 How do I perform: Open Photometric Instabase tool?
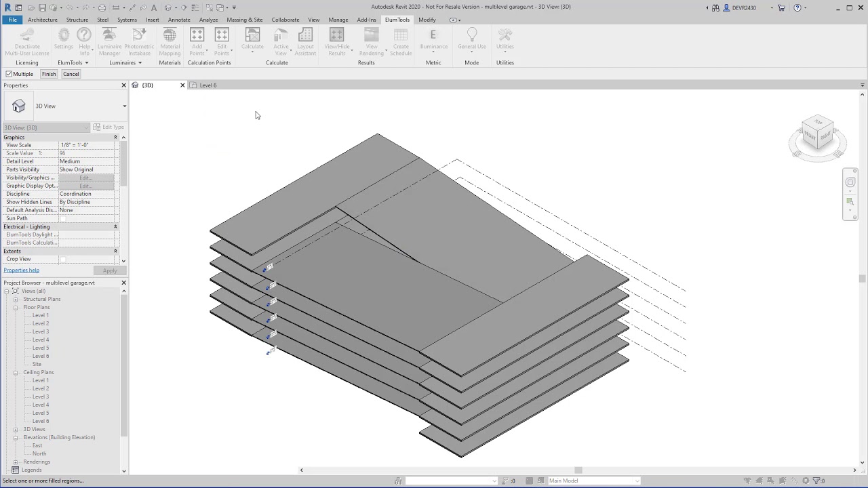139,42
